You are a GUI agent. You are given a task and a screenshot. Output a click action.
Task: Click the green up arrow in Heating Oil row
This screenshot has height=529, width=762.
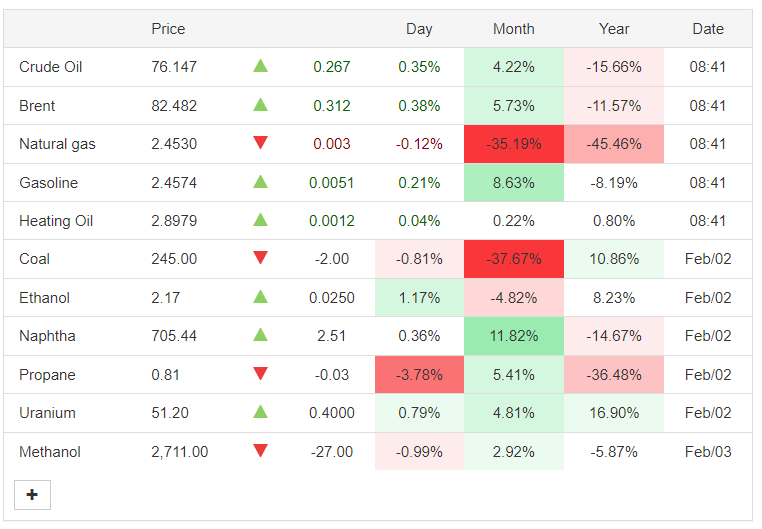click(x=260, y=220)
